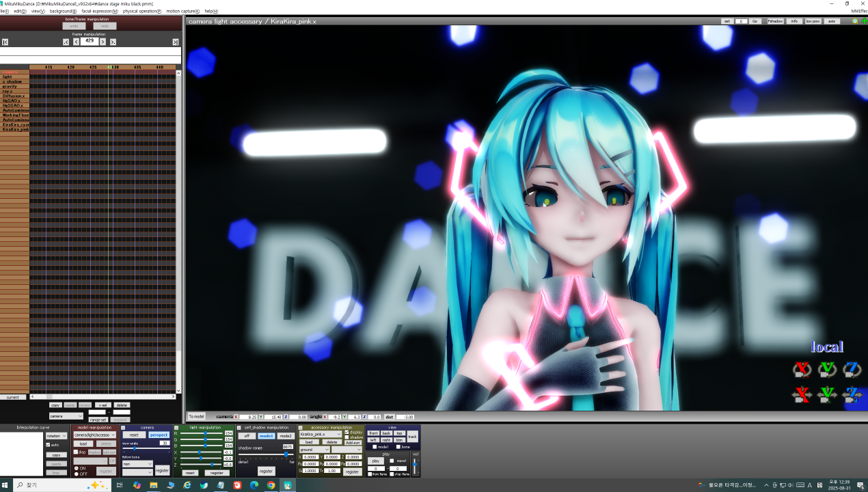868x492 pixels.
Task: Click the green plus icon top-right of viewport
Action: point(865,20)
